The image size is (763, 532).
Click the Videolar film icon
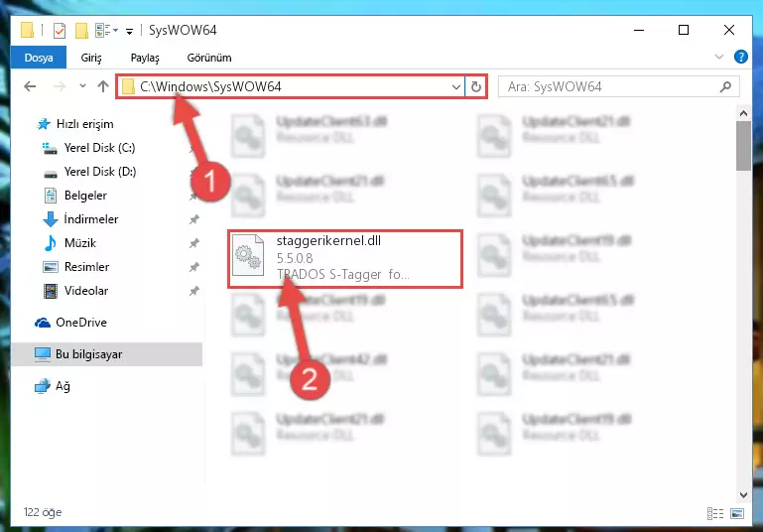coord(51,291)
